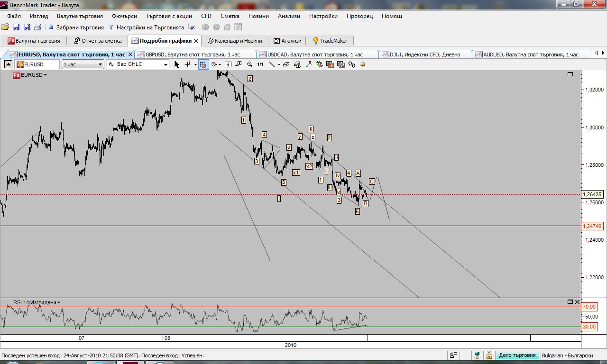Screen dimensions: 607x364
Task: Click the open folder icon in the toolbar
Action: 5,27
